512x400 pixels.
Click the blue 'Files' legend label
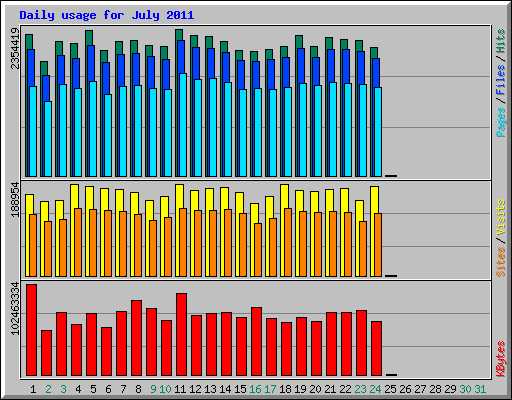point(501,79)
